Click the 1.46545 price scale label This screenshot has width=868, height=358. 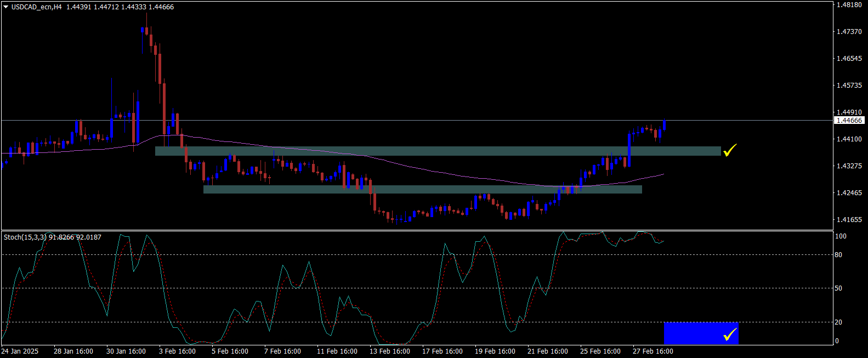click(849, 59)
